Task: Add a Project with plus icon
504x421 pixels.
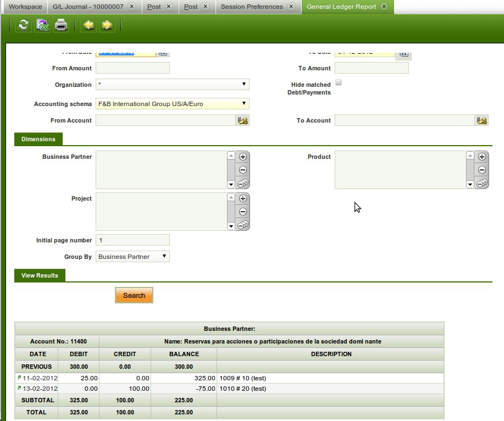Action: [242, 198]
